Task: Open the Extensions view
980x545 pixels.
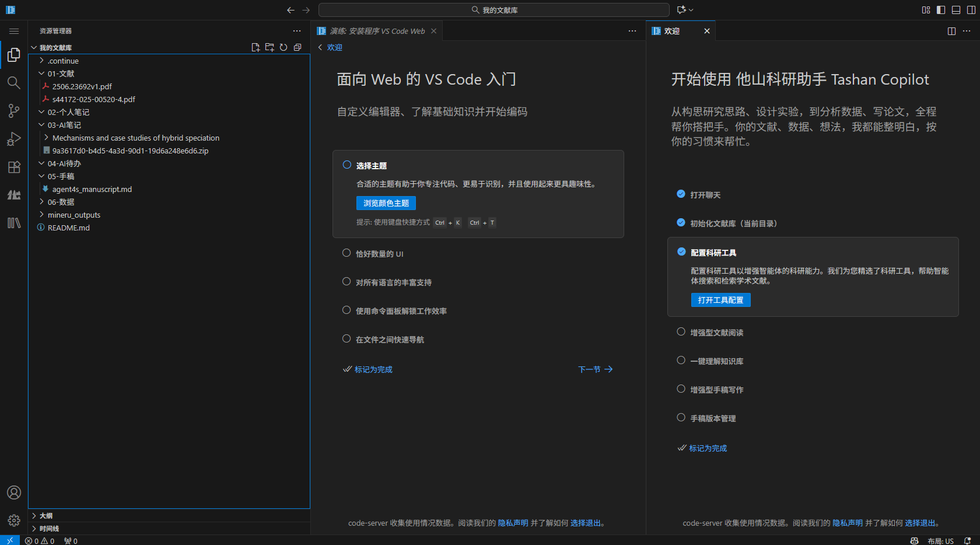Action: click(x=14, y=167)
